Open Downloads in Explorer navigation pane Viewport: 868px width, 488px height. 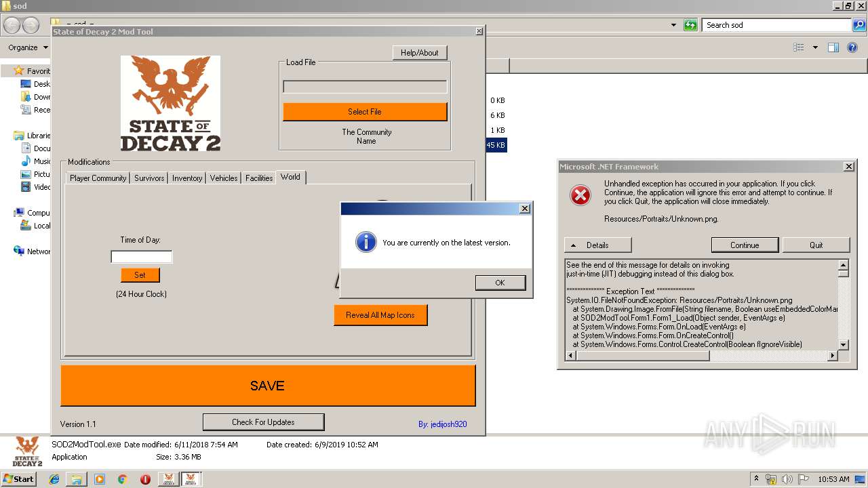(x=35, y=97)
